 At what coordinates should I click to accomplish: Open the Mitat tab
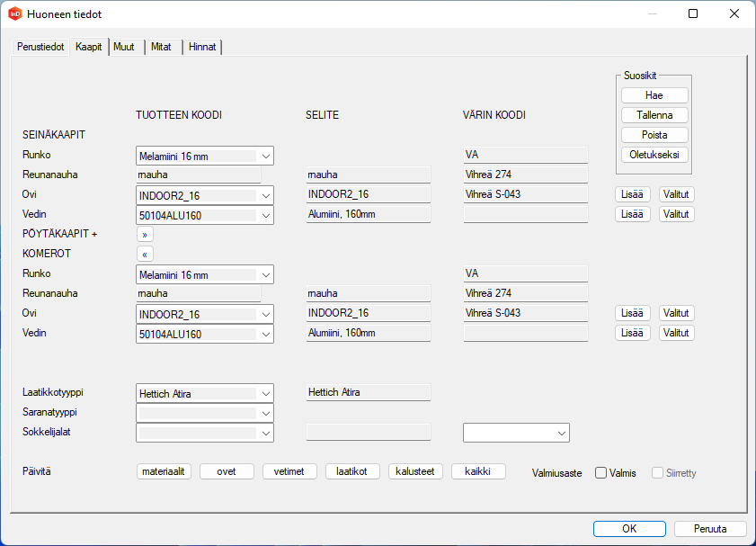coord(161,47)
